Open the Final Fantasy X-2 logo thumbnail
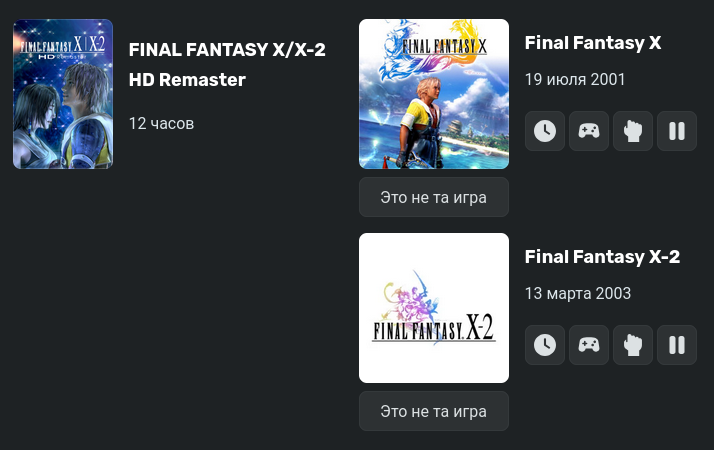714x450 pixels. click(434, 308)
